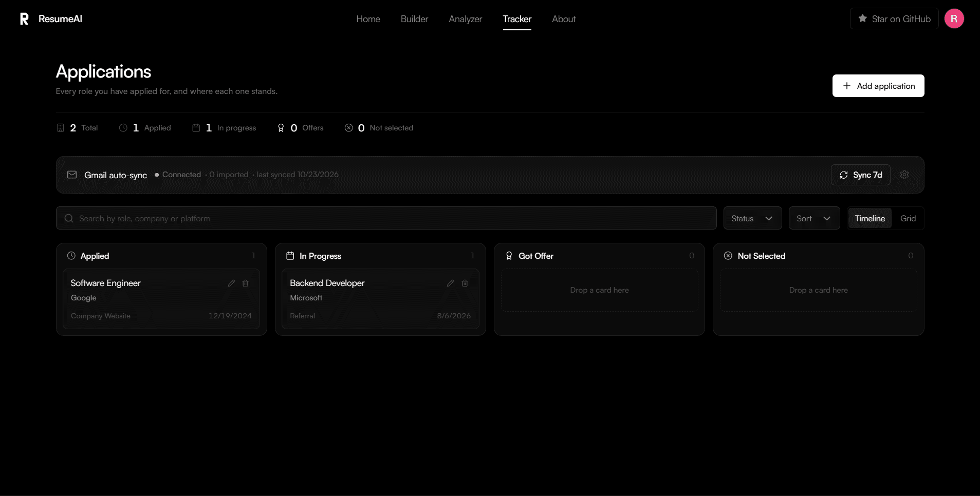Click the 12/19/2024 date on Google card

click(230, 316)
